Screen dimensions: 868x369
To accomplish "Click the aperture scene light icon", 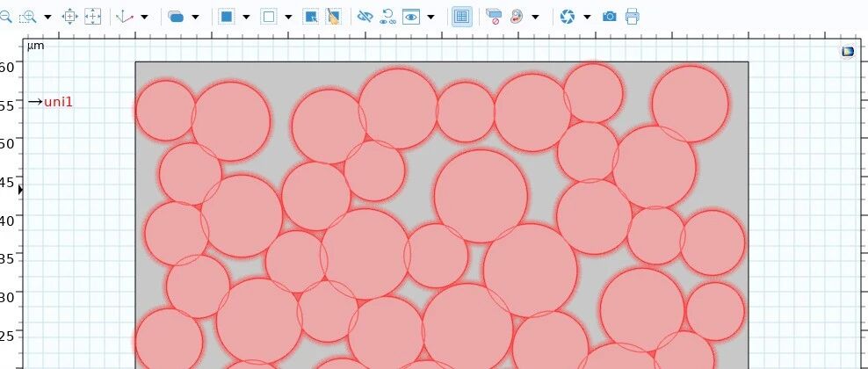I will coord(567,17).
